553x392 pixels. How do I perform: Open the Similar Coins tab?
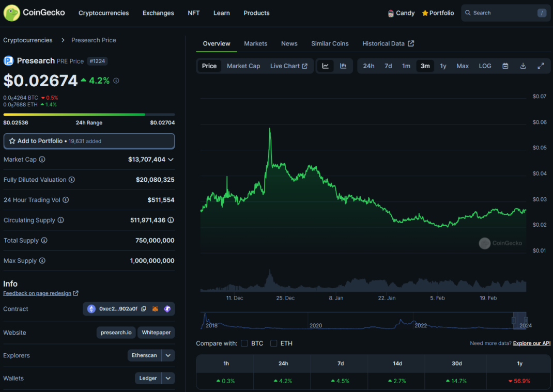[x=330, y=44]
